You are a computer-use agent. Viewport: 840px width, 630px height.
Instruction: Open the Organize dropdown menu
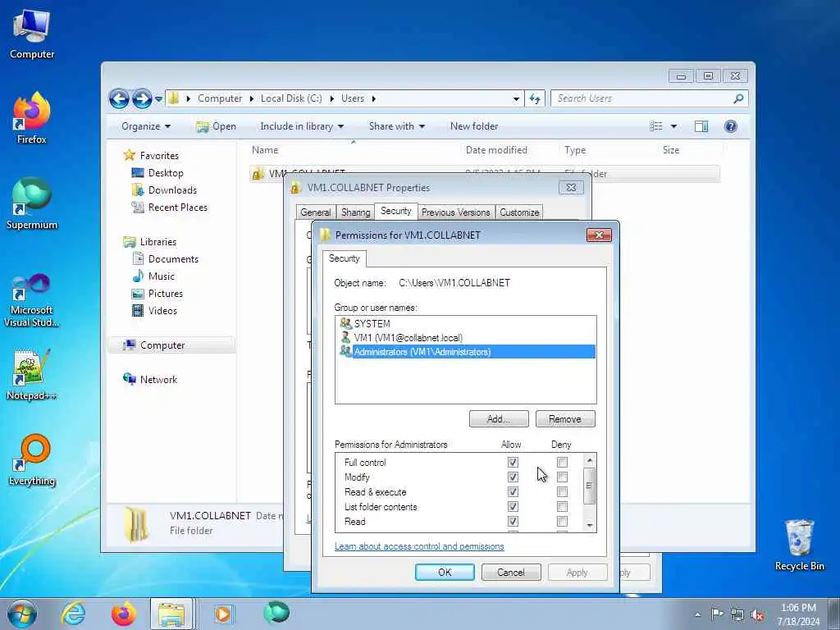146,126
